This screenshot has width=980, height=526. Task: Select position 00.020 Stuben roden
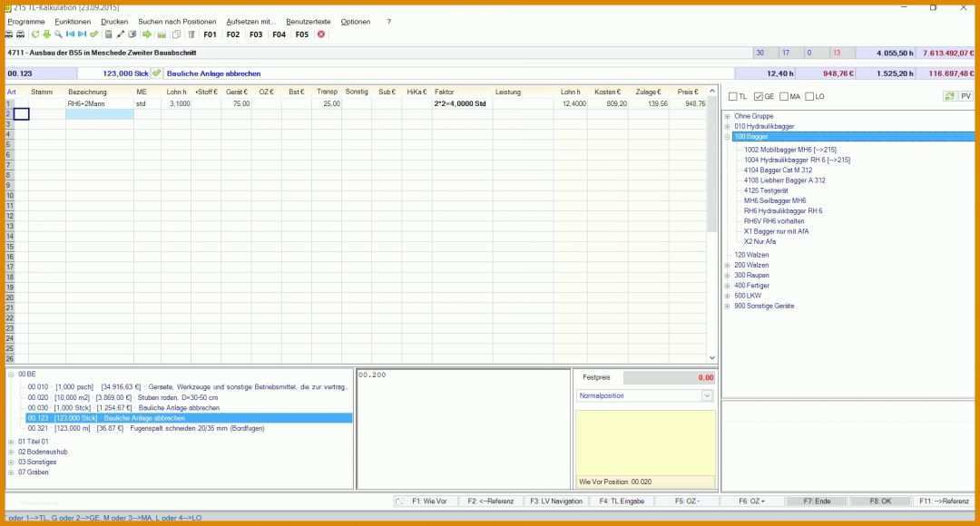[x=122, y=397]
